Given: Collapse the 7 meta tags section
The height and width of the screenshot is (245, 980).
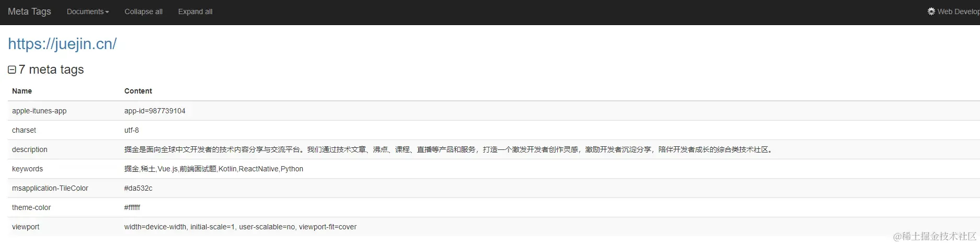Looking at the screenshot, I should (x=12, y=69).
